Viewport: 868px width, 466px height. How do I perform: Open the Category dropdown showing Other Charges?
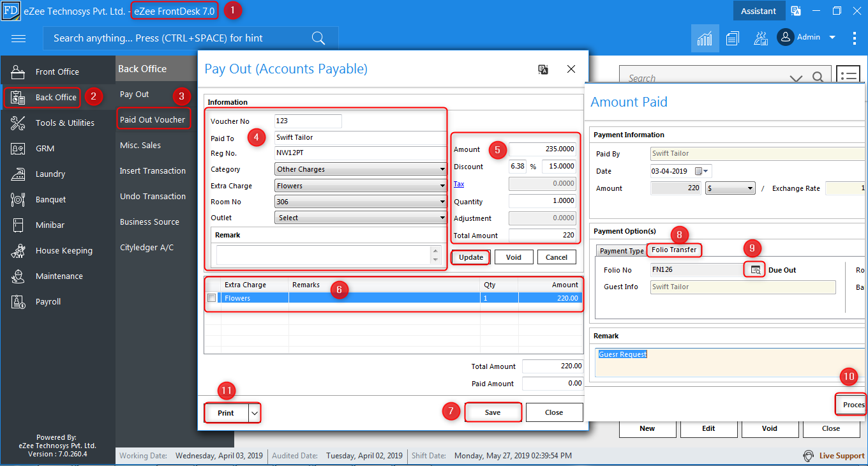click(361, 169)
